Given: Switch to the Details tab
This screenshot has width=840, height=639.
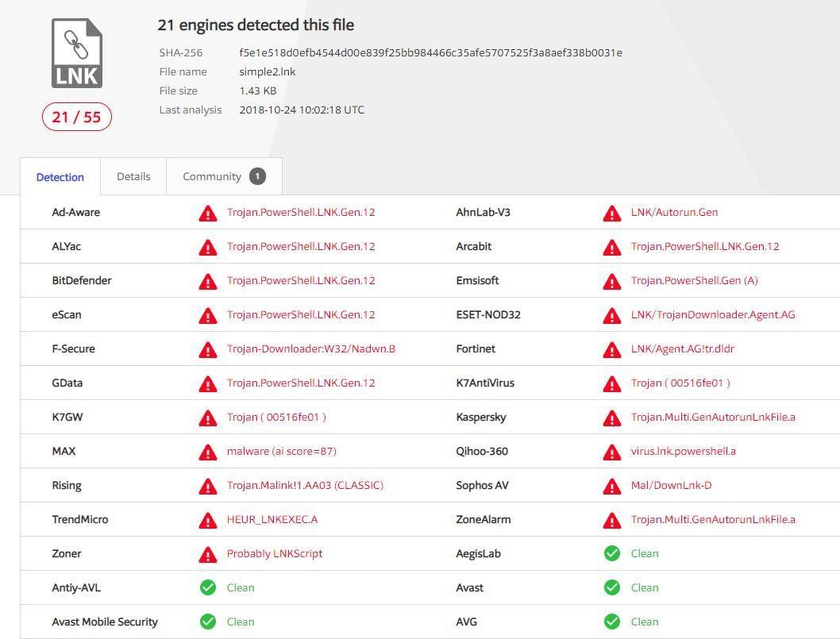Looking at the screenshot, I should pyautogui.click(x=133, y=176).
